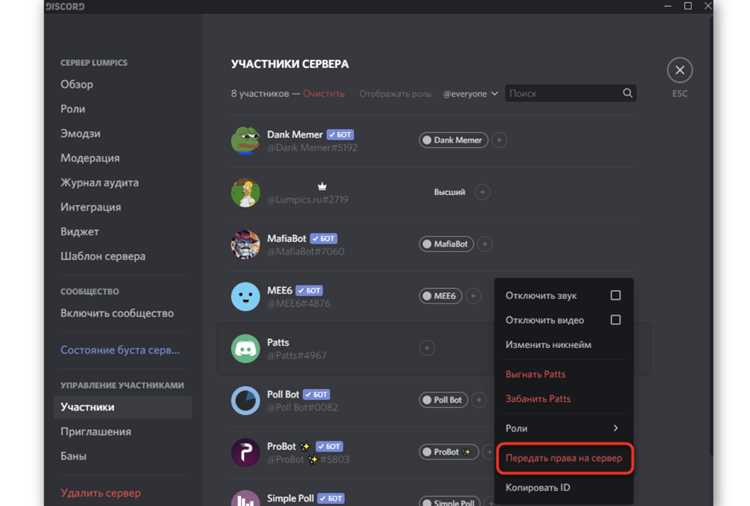Click the ProBot purple avatar
The width and height of the screenshot is (750, 506).
tap(245, 452)
